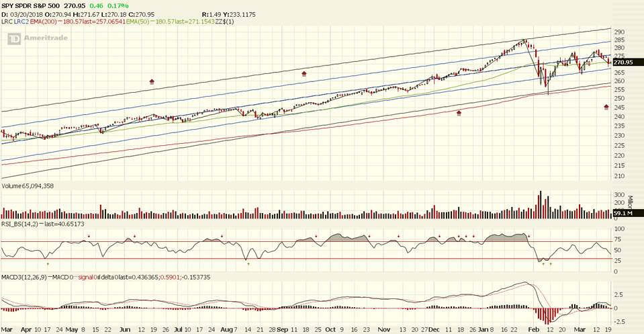Click the LRC2 study label
The image size is (644, 334).
click(24, 22)
